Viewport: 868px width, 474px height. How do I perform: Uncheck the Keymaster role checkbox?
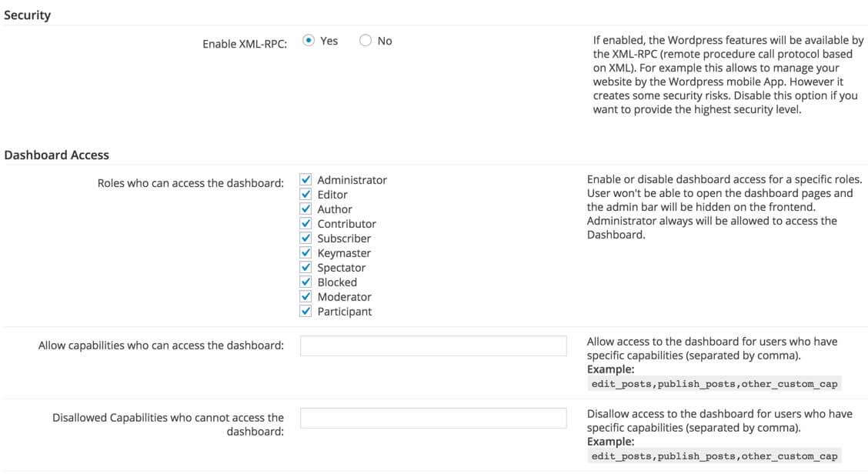point(305,253)
